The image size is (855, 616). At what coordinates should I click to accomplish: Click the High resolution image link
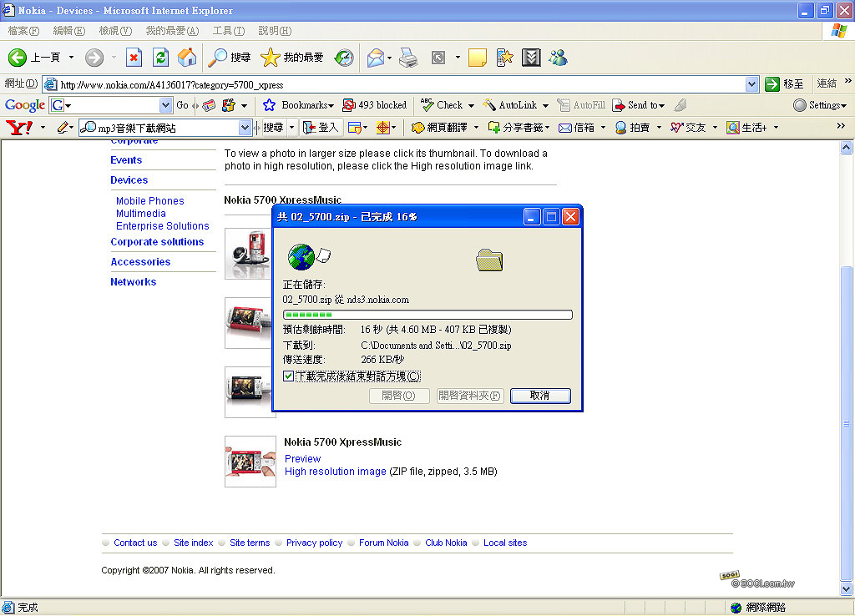[x=336, y=472]
